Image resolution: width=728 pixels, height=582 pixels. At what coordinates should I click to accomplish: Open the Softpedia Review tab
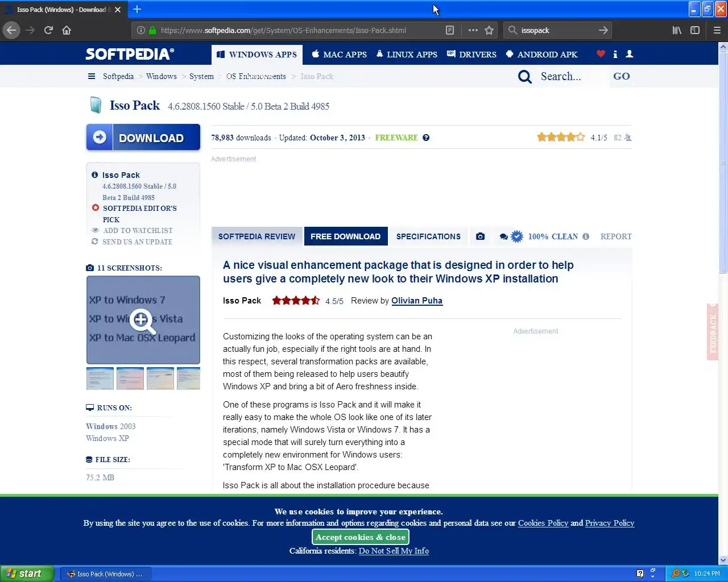click(257, 236)
